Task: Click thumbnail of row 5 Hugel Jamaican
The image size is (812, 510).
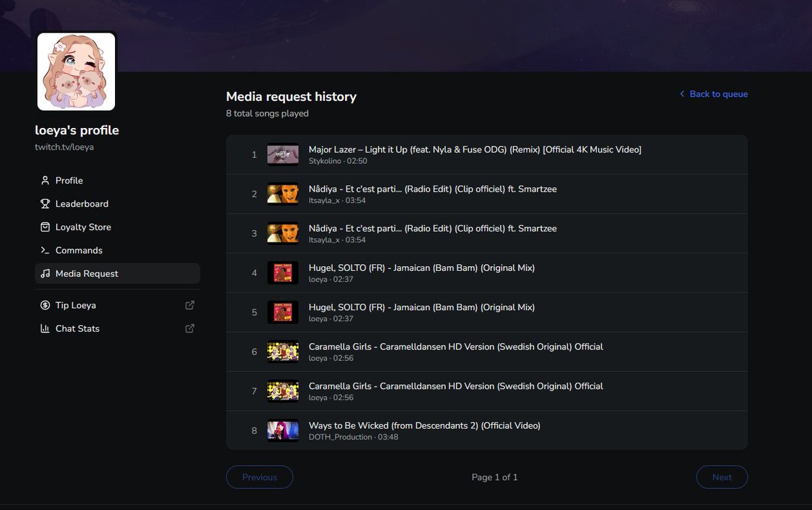Action: (x=283, y=312)
